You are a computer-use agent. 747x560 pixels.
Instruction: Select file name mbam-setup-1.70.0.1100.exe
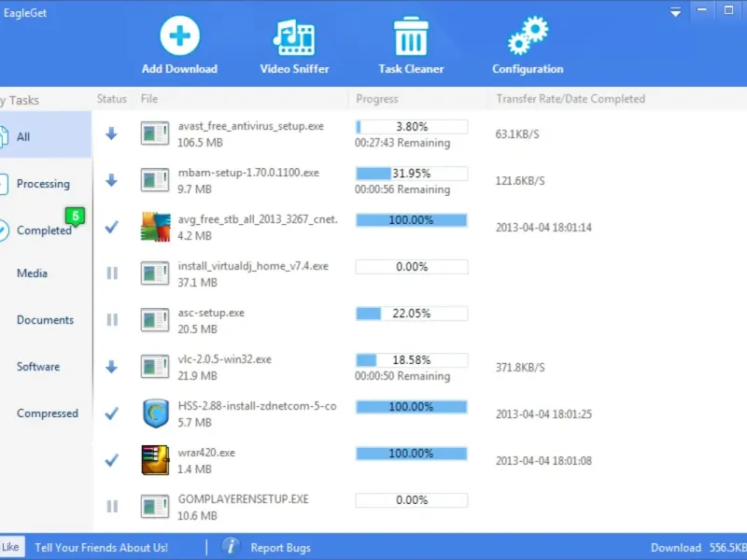point(248,173)
